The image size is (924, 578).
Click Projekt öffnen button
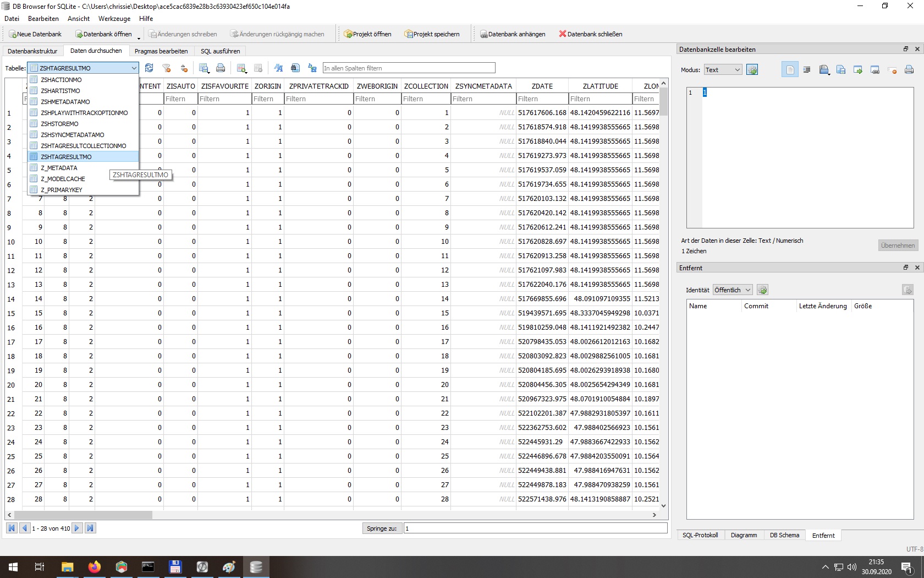coord(367,34)
